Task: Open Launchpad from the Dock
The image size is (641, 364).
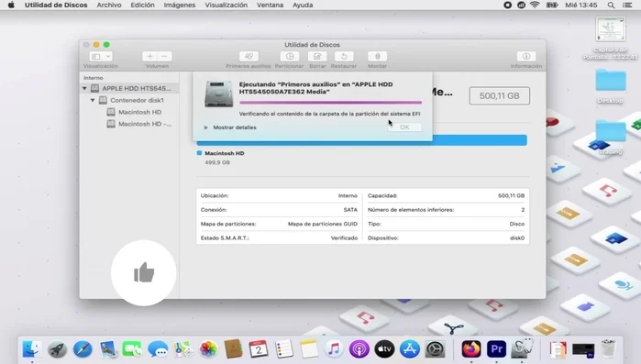Action: coord(57,349)
